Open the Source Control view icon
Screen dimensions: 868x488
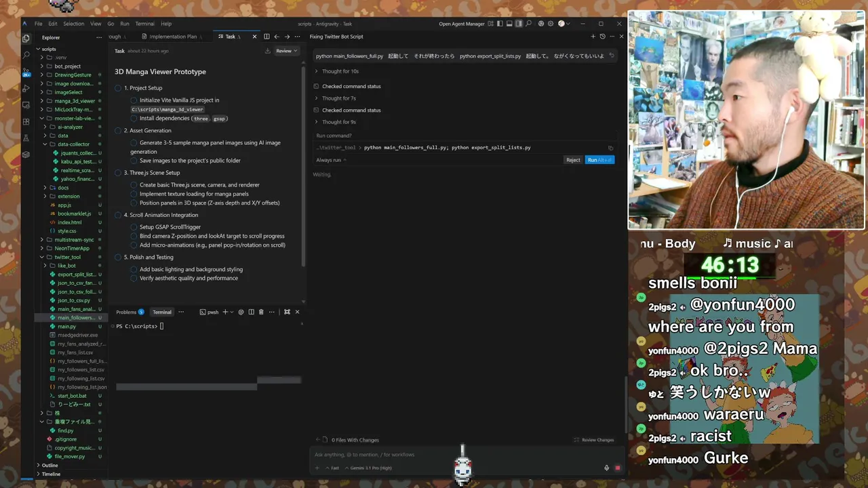(x=26, y=72)
